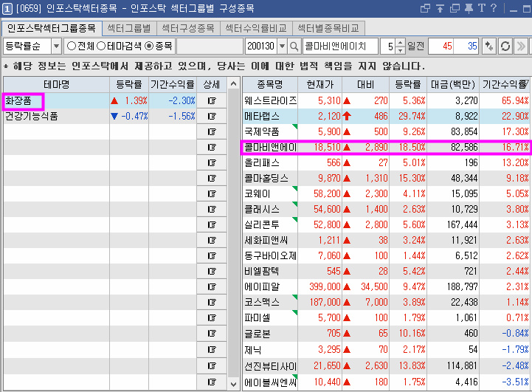
Task: Click 현재가 column header
Action: point(320,84)
